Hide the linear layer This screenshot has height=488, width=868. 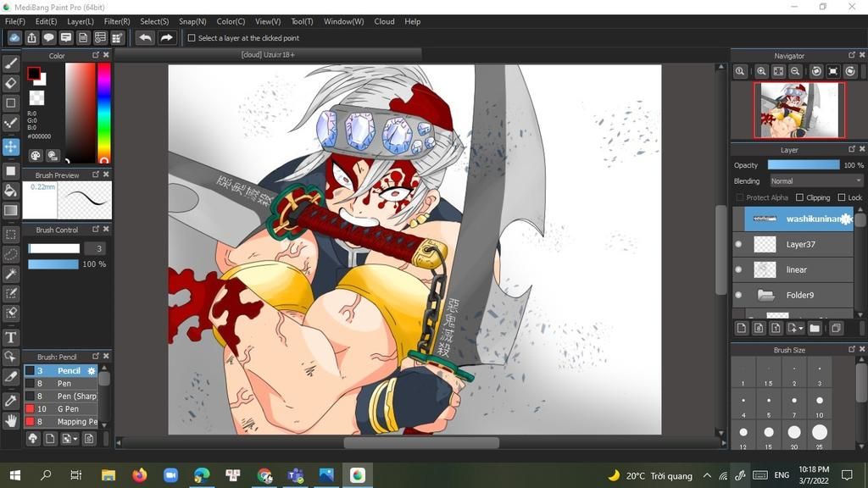click(738, 269)
